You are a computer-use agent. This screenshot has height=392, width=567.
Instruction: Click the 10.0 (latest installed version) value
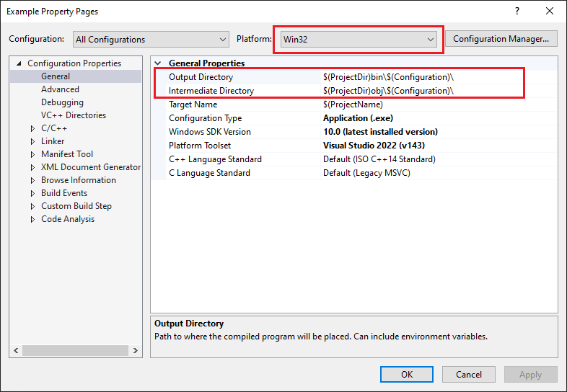tap(380, 132)
